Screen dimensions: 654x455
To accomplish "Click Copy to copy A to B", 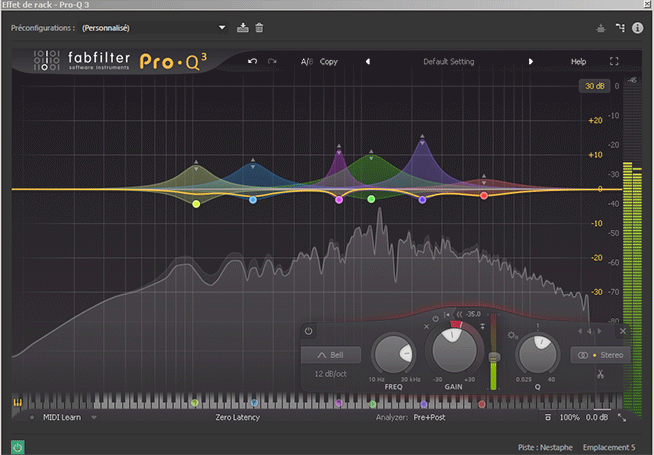I will pyautogui.click(x=329, y=62).
